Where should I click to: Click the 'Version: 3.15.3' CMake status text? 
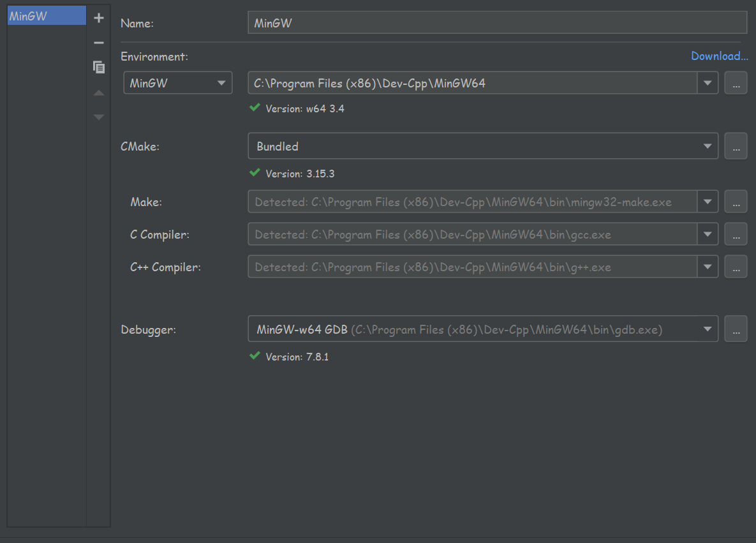click(x=300, y=174)
